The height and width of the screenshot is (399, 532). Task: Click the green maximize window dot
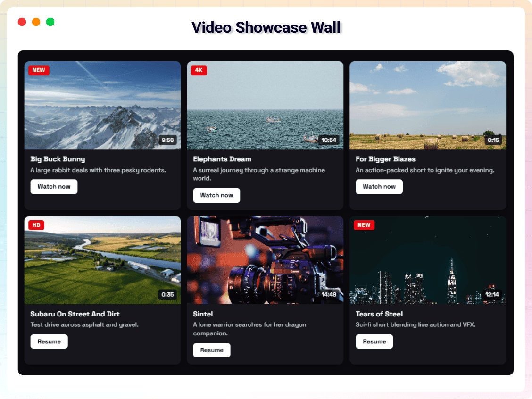click(x=50, y=22)
